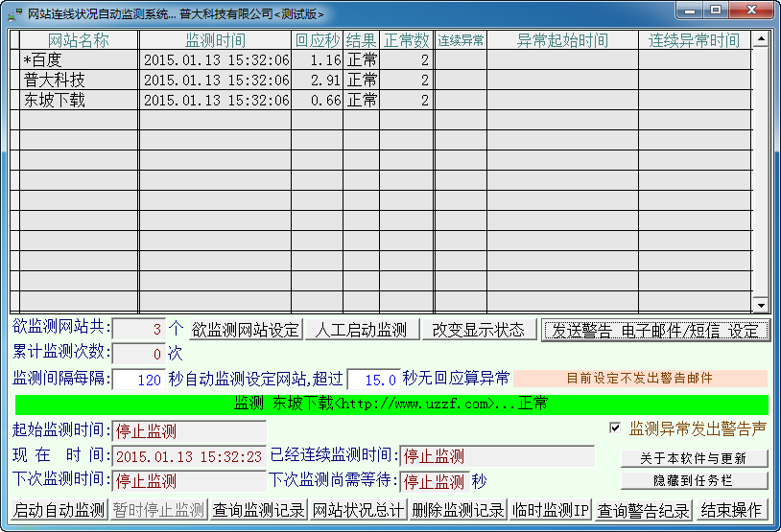
Task: Click the 下次监测尚需等待 field
Action: pos(435,481)
